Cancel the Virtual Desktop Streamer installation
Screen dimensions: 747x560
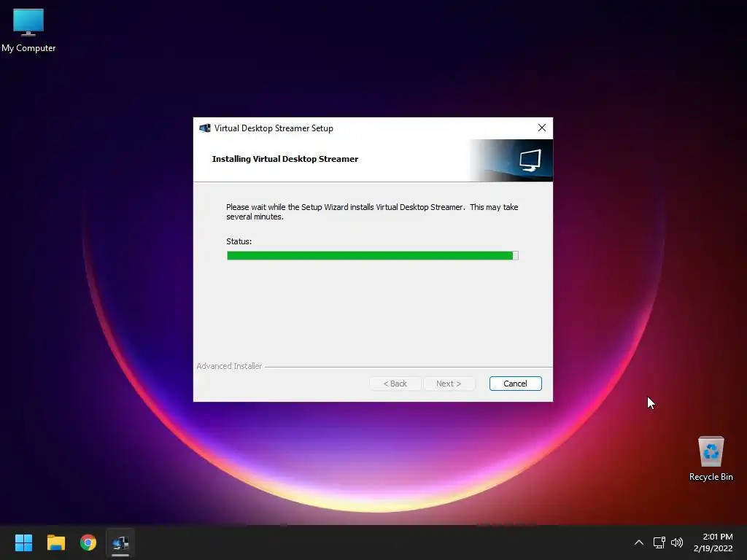point(515,384)
